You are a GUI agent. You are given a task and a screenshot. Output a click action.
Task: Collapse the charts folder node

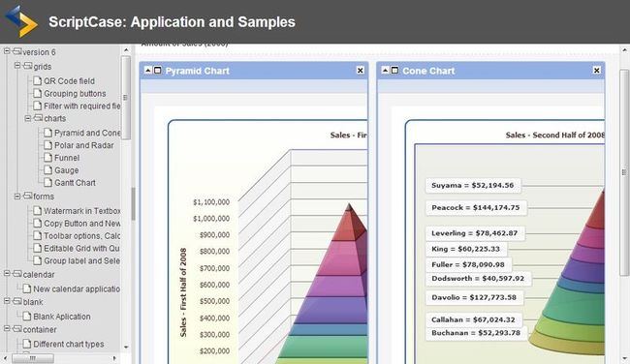(28, 118)
